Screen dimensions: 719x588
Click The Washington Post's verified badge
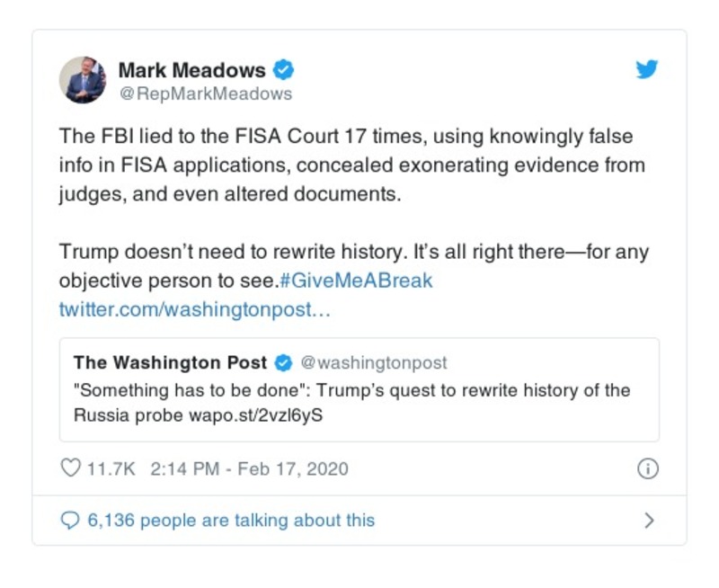283,363
